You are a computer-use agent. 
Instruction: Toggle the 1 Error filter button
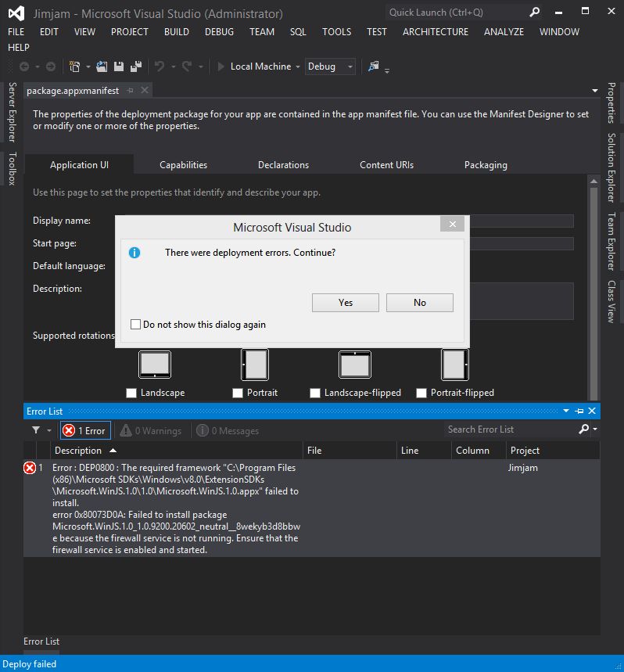coord(86,430)
